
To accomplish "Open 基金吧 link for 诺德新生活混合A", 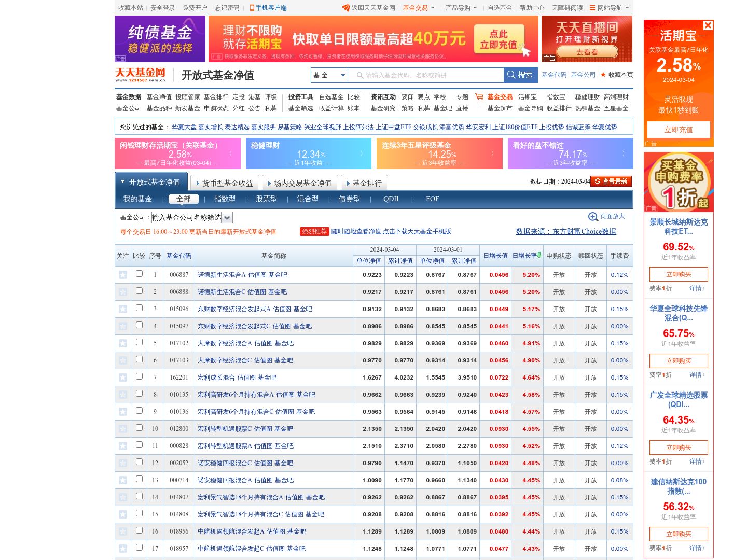I will click(278, 275).
